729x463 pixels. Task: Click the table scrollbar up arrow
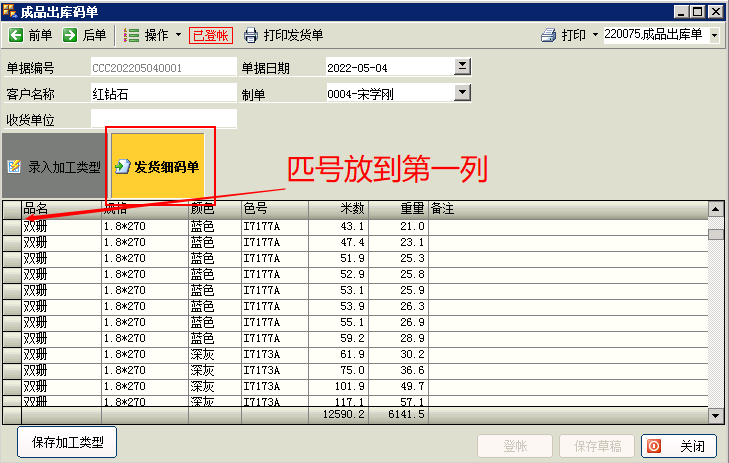click(716, 209)
